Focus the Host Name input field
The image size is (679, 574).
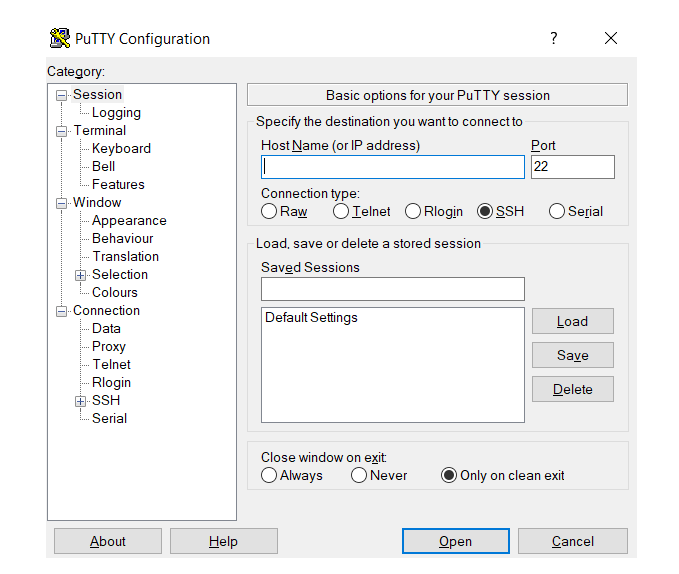coord(393,167)
